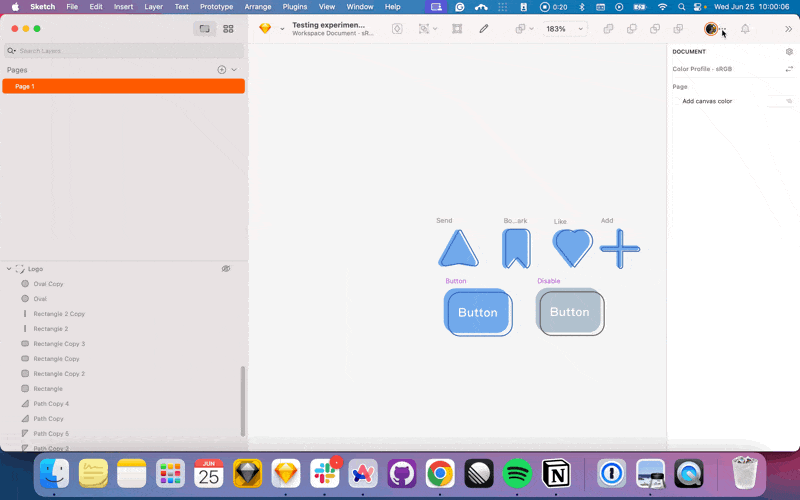Click the Wi-Fi icon in the menu bar
Viewport: 800px width, 500px height.
662,7
